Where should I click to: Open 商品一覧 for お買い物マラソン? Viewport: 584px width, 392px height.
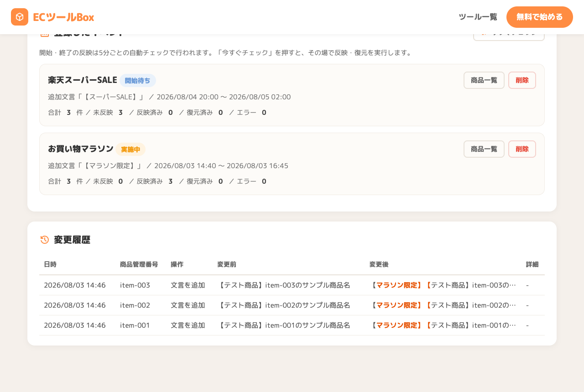tap(484, 149)
